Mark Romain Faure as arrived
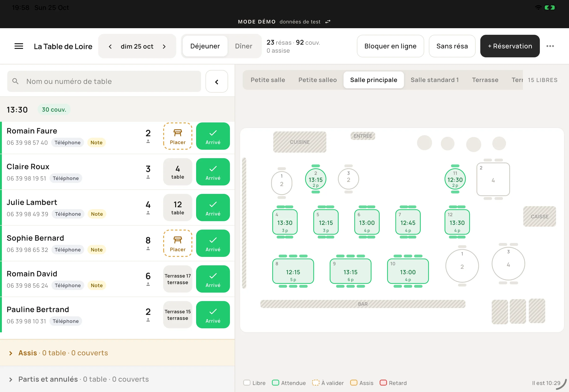This screenshot has width=569, height=392. tap(213, 136)
